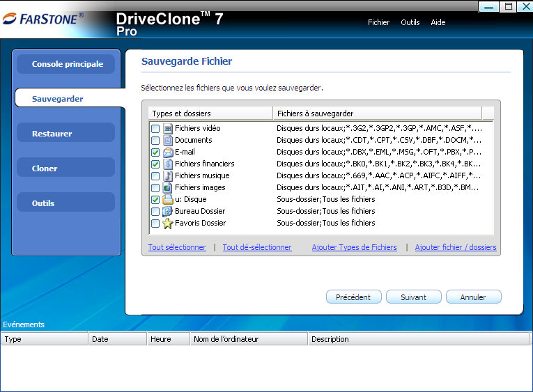Viewport: 533px width, 392px height.
Task: Select the Fichiers financiers row label
Action: (x=205, y=164)
